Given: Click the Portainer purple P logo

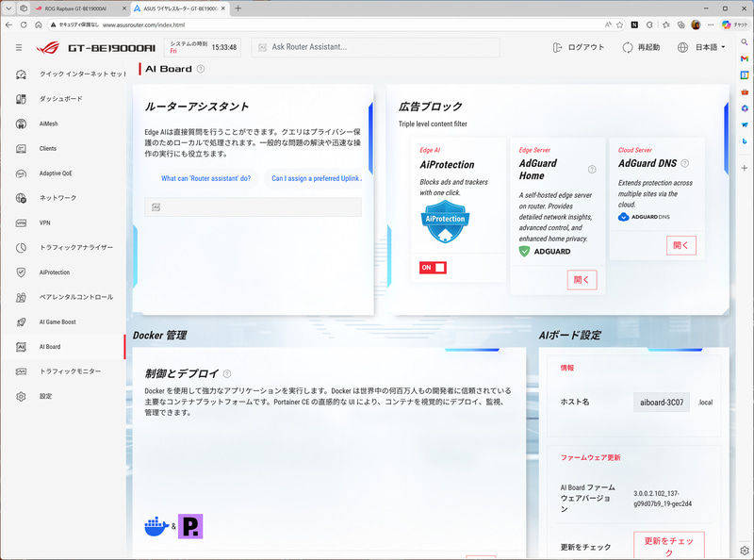Looking at the screenshot, I should click(x=190, y=526).
